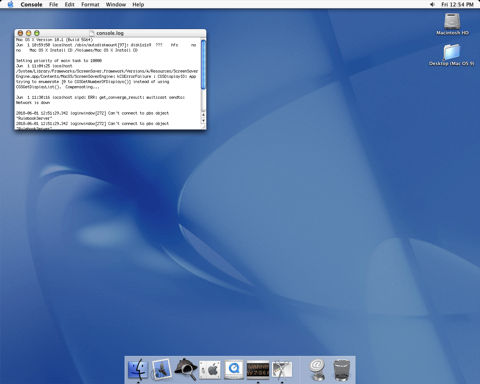Click the console.log blue scrollbar thumb
Image resolution: width=480 pixels, height=384 pixels.
203,64
